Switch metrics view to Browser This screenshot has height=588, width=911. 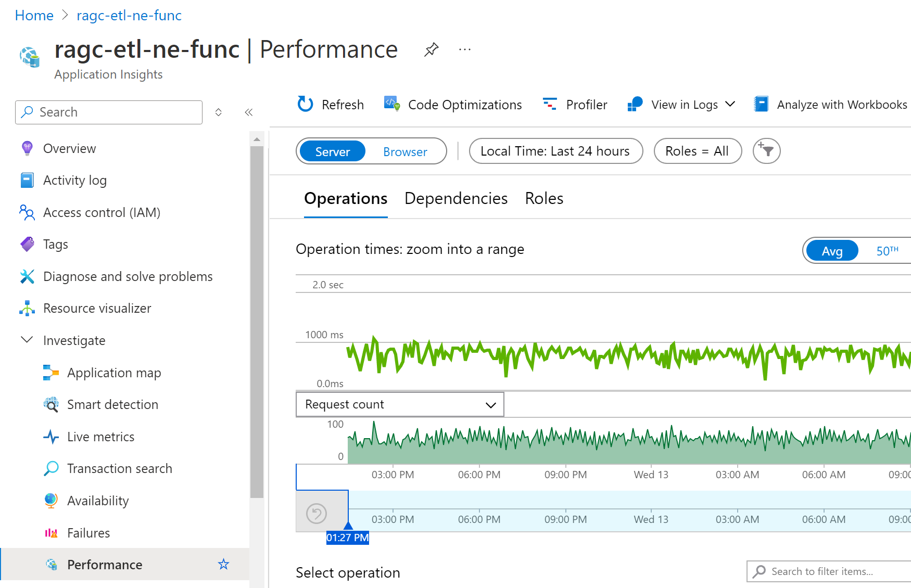click(405, 151)
